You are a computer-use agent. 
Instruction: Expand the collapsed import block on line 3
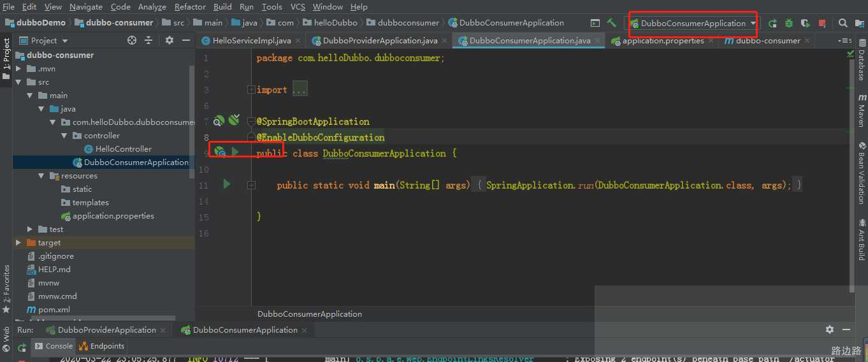coord(251,89)
